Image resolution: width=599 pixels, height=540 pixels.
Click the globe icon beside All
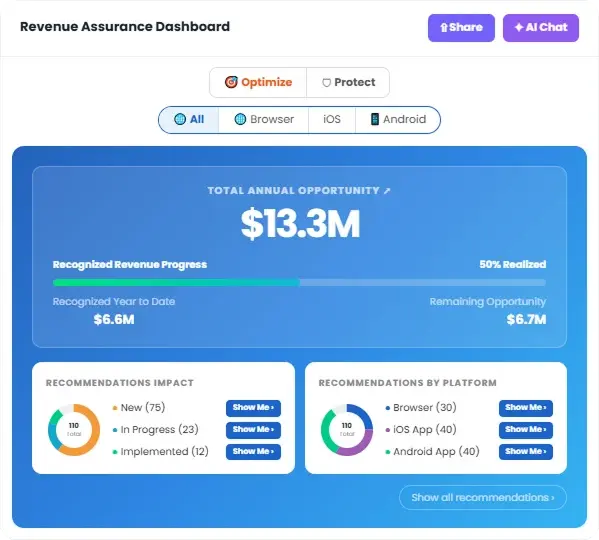pyautogui.click(x=180, y=119)
